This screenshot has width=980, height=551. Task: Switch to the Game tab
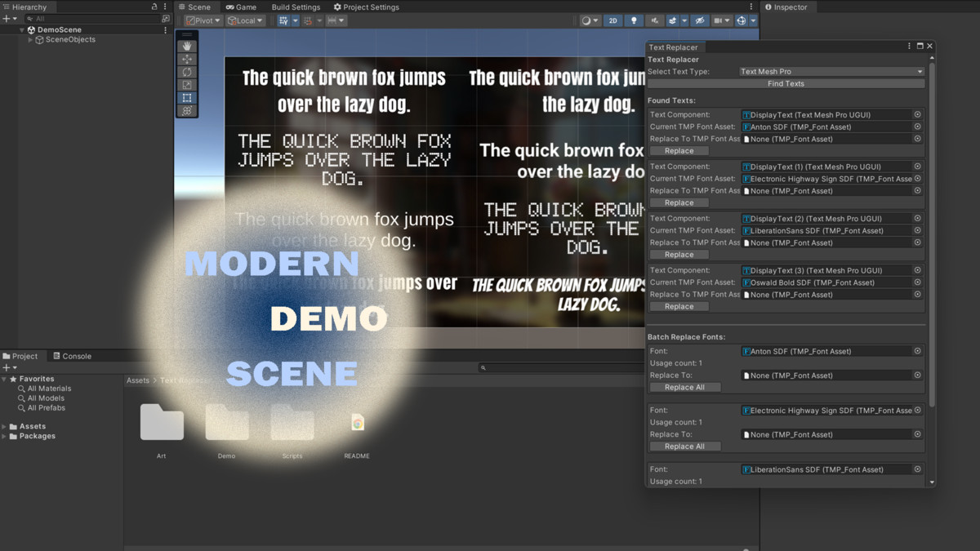coord(241,7)
